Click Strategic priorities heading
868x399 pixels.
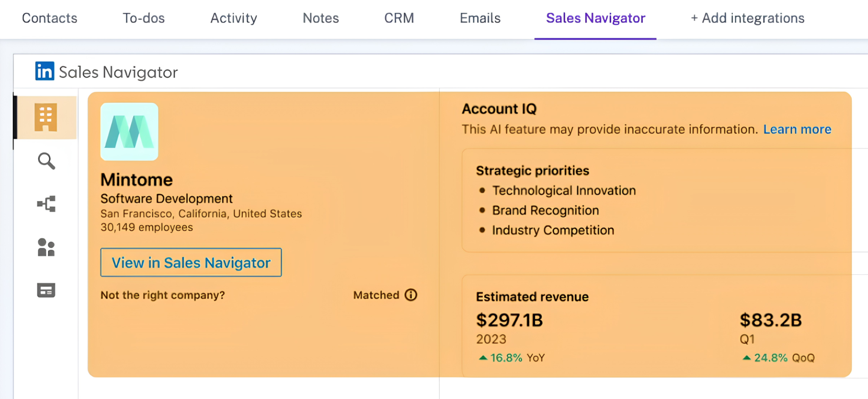point(532,170)
